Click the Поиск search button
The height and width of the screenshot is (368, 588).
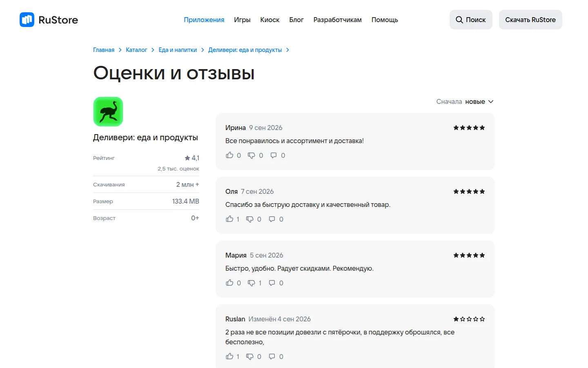[471, 20]
